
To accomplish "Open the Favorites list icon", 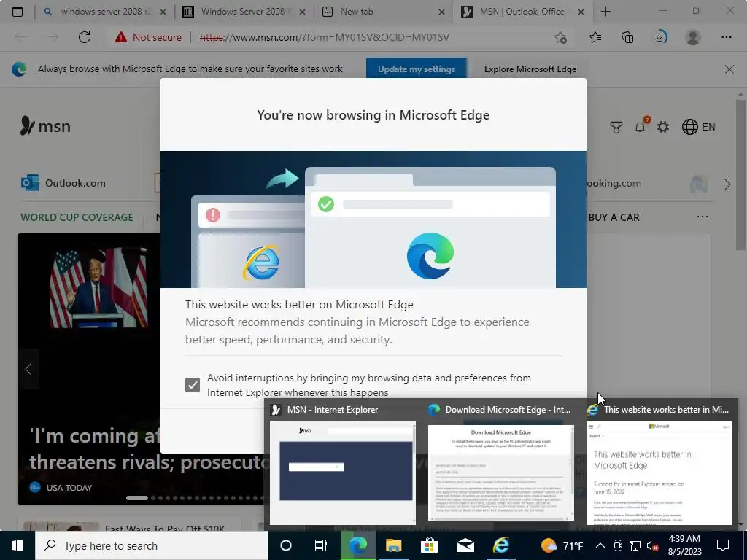I will click(x=595, y=37).
